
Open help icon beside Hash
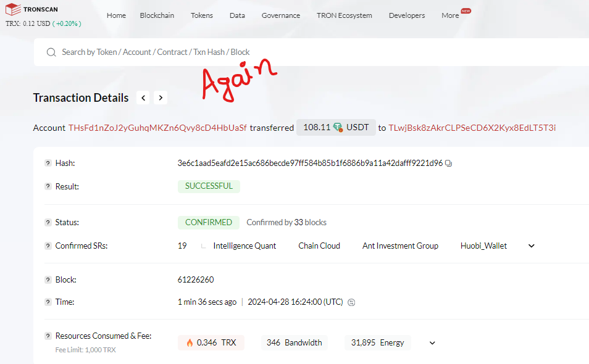(x=48, y=163)
